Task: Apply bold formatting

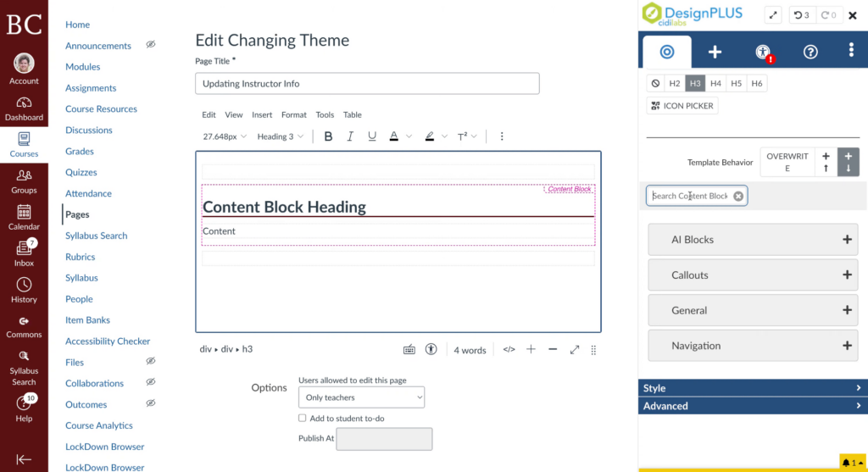Action: [328, 136]
